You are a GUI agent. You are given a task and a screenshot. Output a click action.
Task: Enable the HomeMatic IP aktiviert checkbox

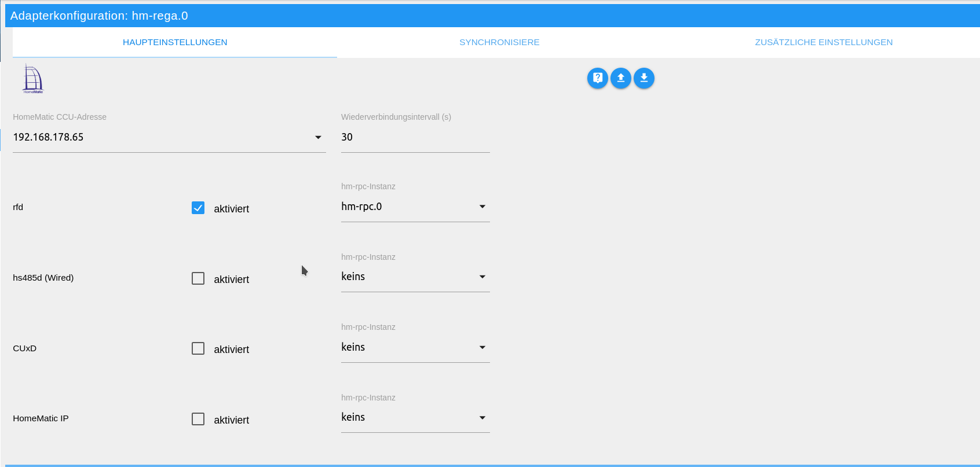[x=198, y=419]
